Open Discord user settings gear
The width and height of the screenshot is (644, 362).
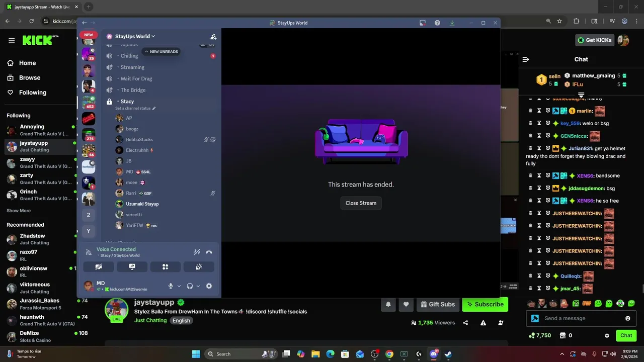(209, 286)
